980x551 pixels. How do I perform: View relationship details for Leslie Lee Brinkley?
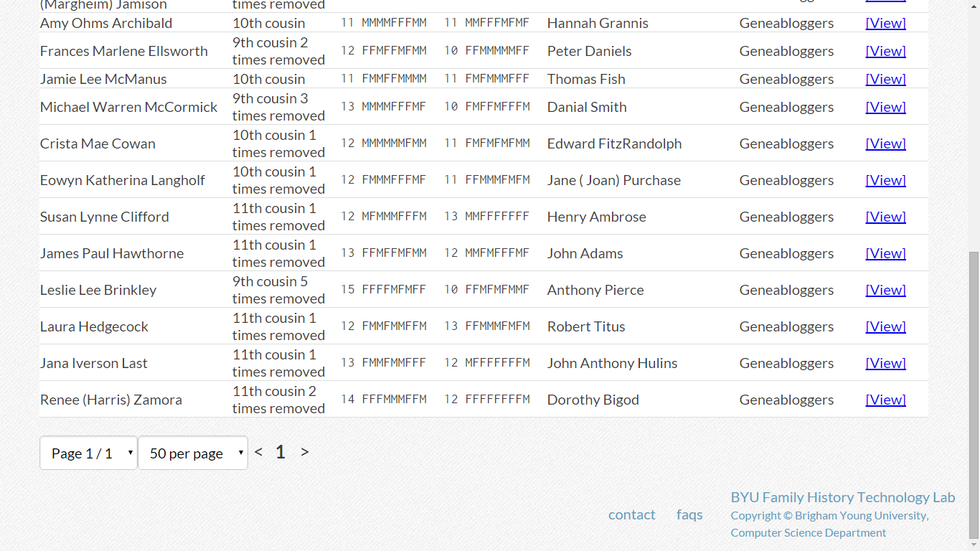click(885, 289)
